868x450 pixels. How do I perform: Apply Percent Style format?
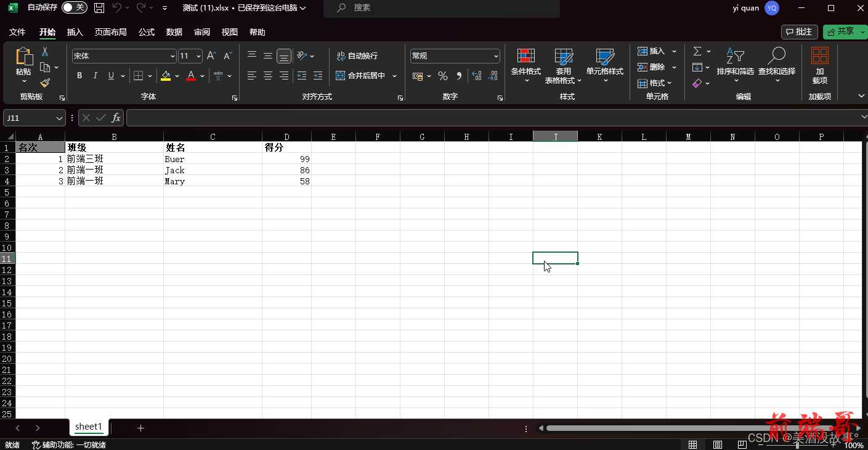click(x=442, y=76)
